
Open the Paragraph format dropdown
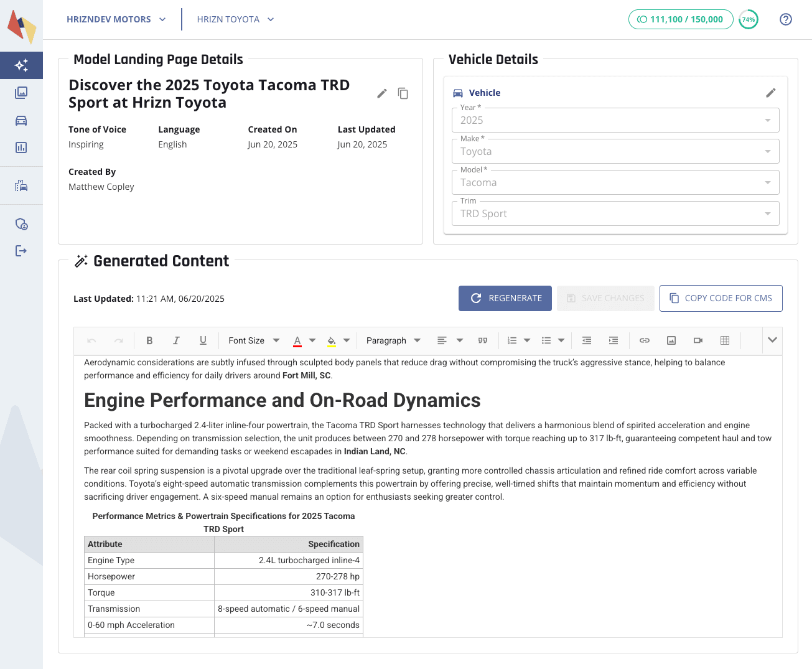click(x=393, y=340)
